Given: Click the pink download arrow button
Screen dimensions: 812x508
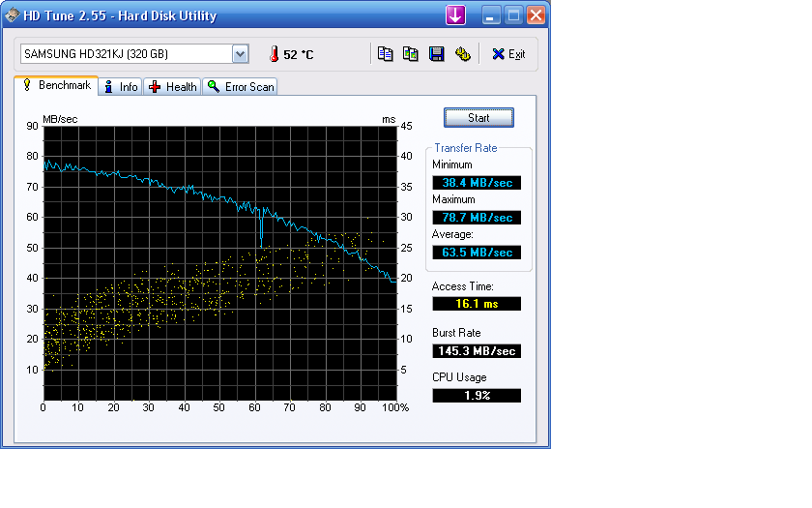Looking at the screenshot, I should point(455,15).
